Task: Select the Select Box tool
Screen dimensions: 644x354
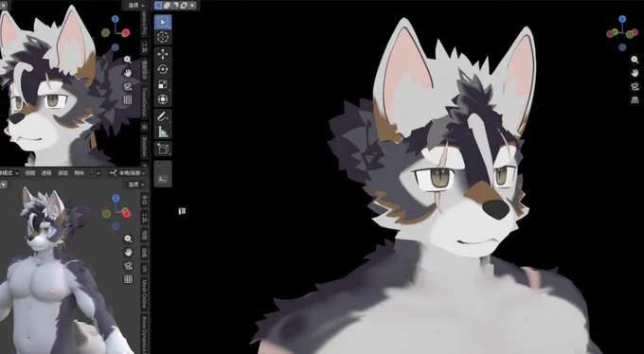Action: tap(163, 22)
